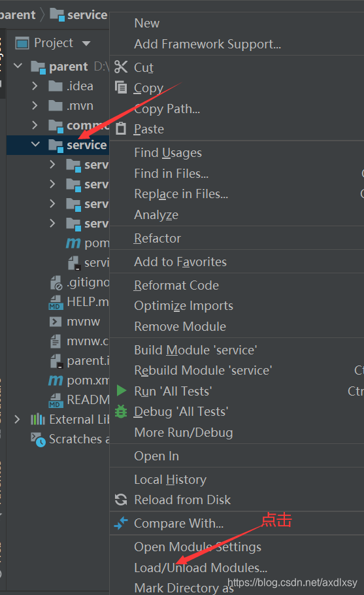Select the mvnw file name
The height and width of the screenshot is (595, 364).
click(83, 322)
